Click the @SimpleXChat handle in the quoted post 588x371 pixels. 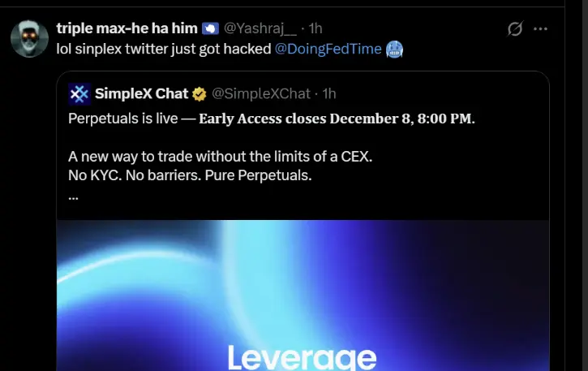coord(261,94)
